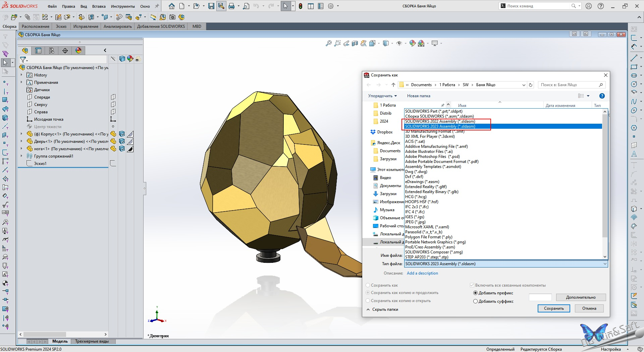Open the PropertyManager tab icon
The image size is (644, 352).
coord(38,50)
